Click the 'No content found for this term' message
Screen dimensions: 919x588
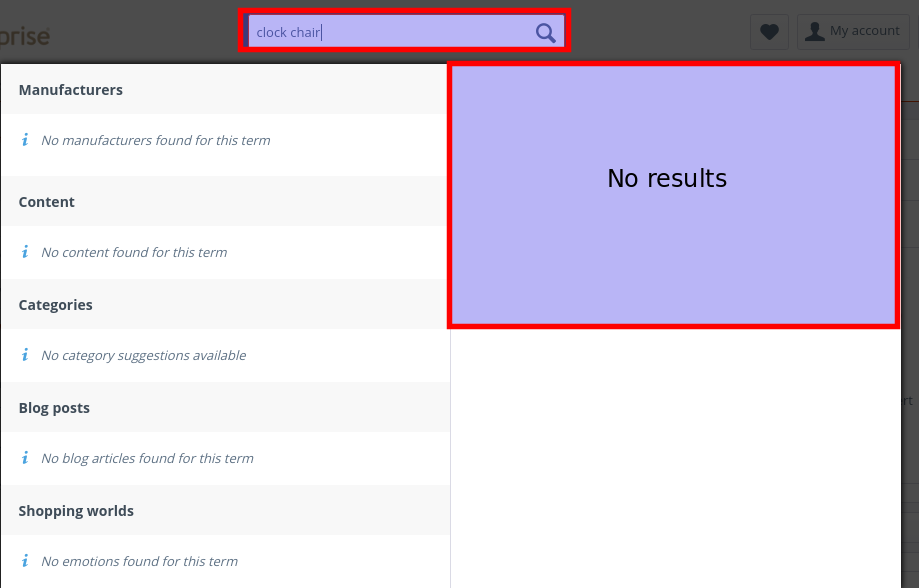coord(134,253)
